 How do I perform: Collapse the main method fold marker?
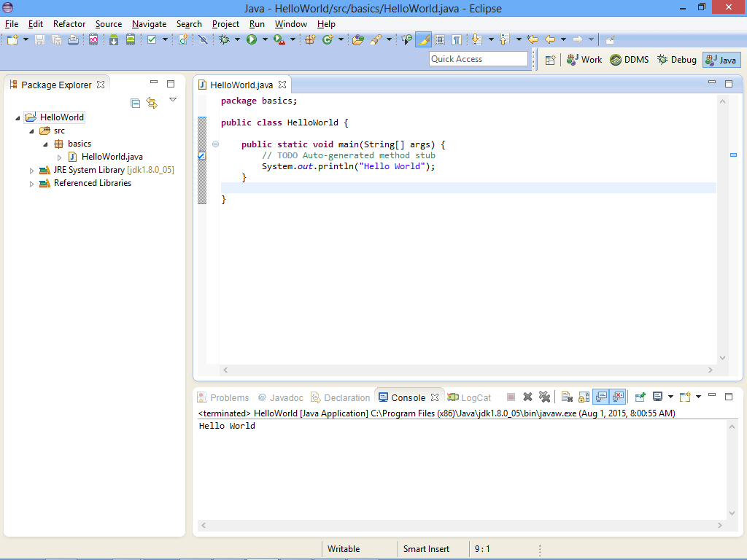click(x=215, y=144)
